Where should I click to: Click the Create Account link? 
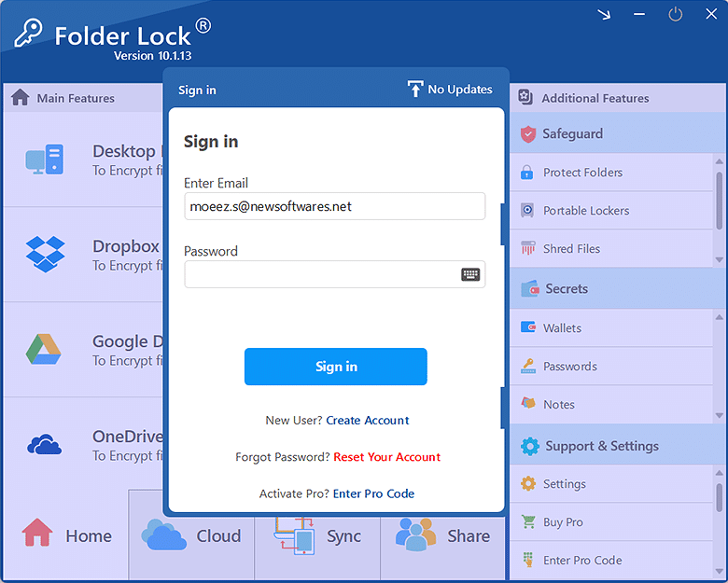[x=367, y=421]
